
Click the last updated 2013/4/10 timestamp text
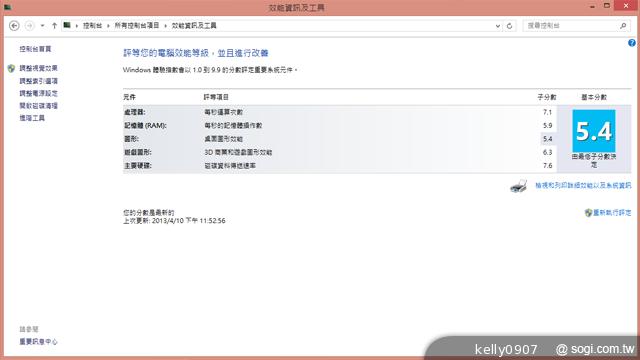tap(174, 221)
